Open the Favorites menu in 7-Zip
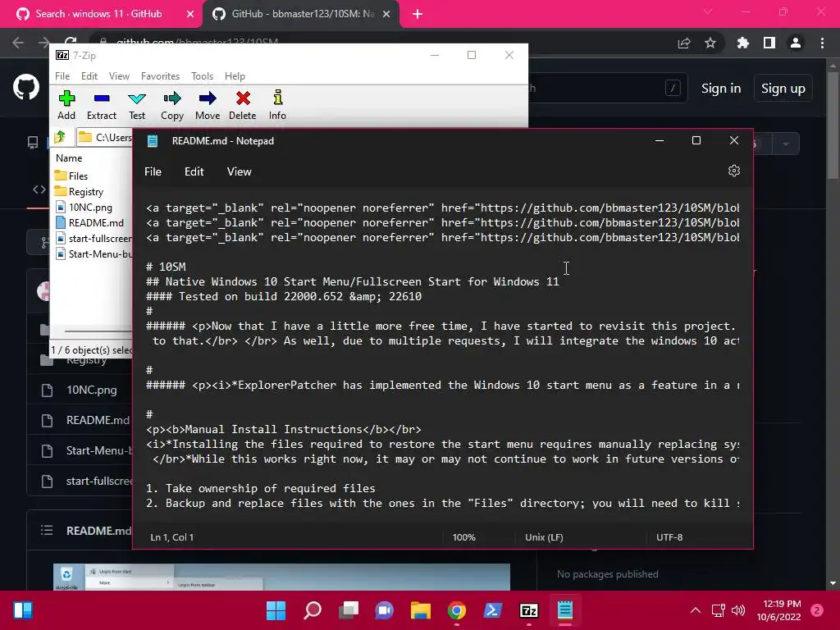The height and width of the screenshot is (630, 840). tap(160, 76)
